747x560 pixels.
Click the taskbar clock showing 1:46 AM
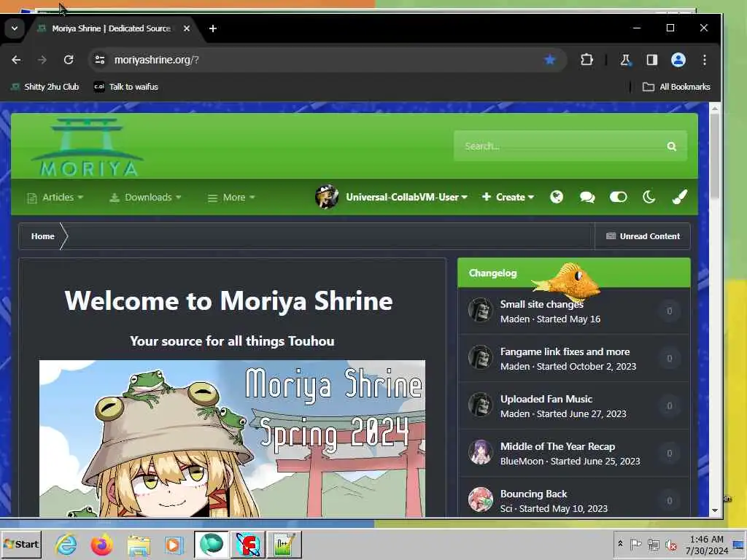pos(707,545)
